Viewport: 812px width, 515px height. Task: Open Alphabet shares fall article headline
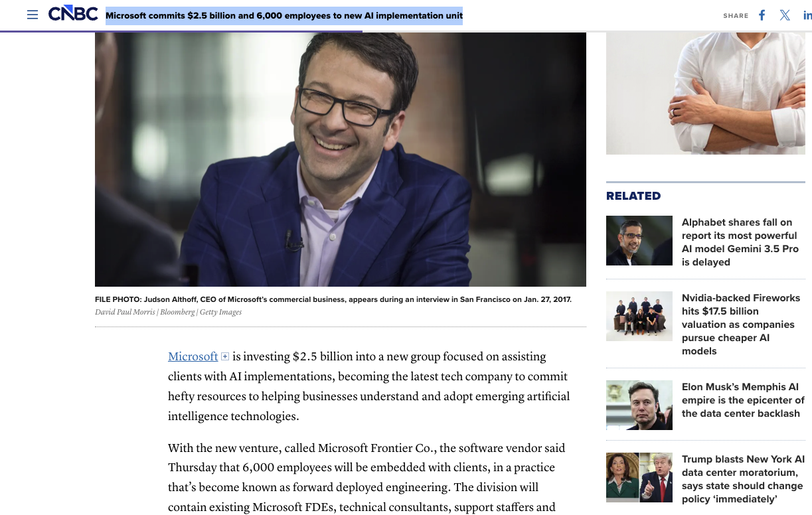point(740,242)
